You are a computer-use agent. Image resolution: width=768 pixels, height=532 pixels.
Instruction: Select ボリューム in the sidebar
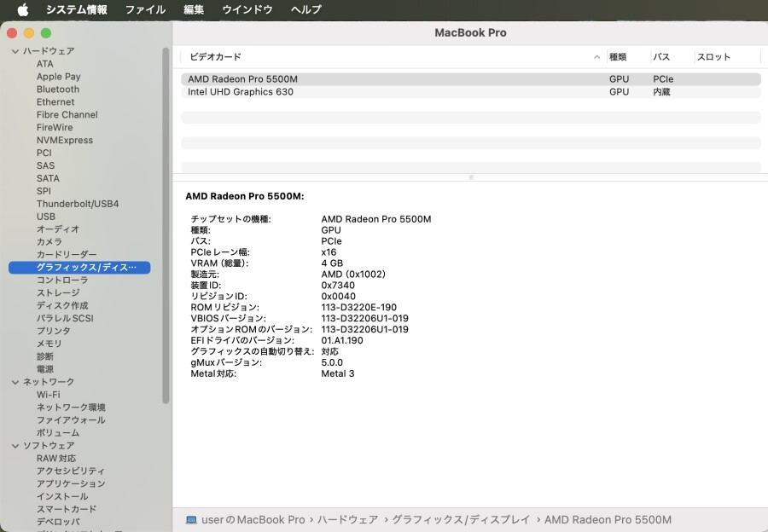click(58, 432)
